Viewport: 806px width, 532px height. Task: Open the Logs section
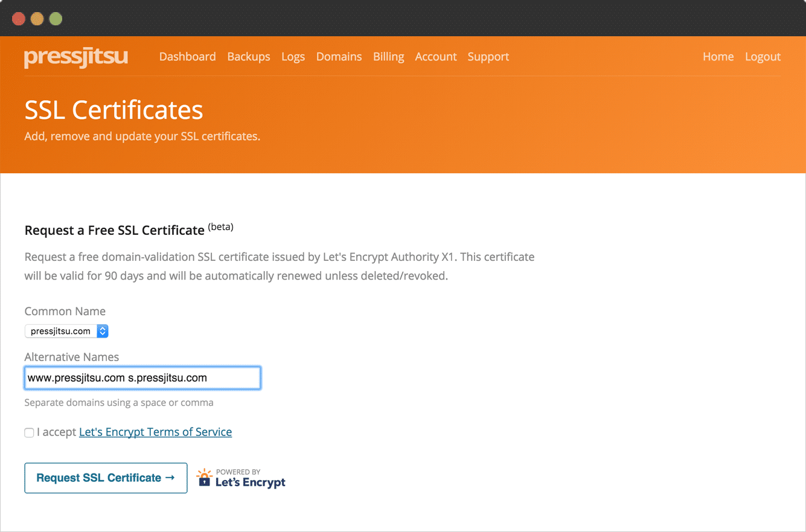[293, 57]
